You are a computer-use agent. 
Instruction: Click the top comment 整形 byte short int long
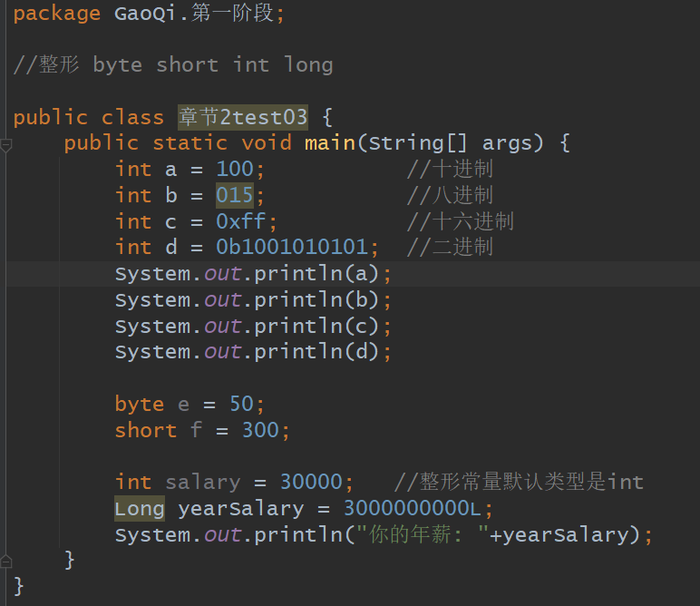(173, 65)
